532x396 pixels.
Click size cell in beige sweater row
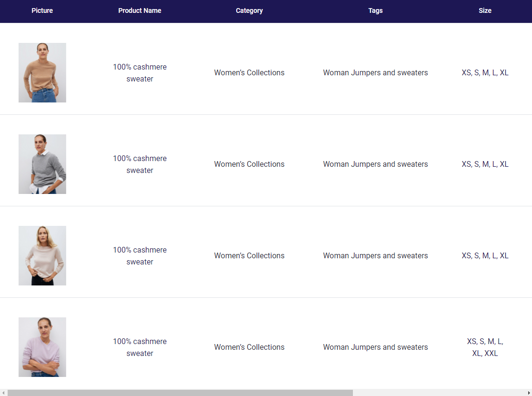485,255
